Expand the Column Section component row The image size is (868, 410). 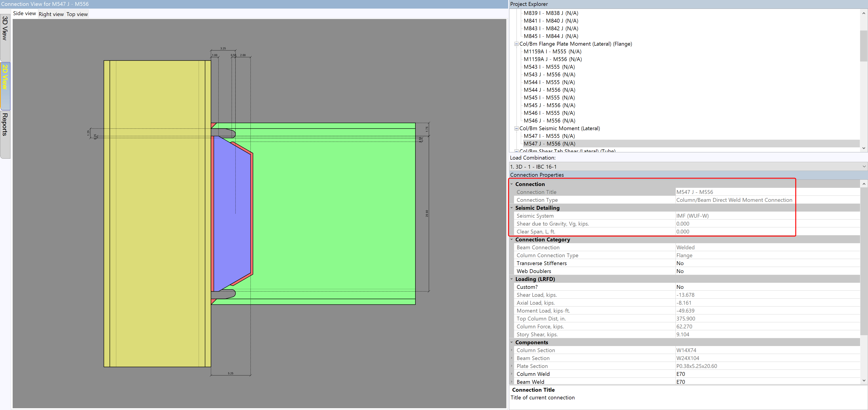pos(512,350)
